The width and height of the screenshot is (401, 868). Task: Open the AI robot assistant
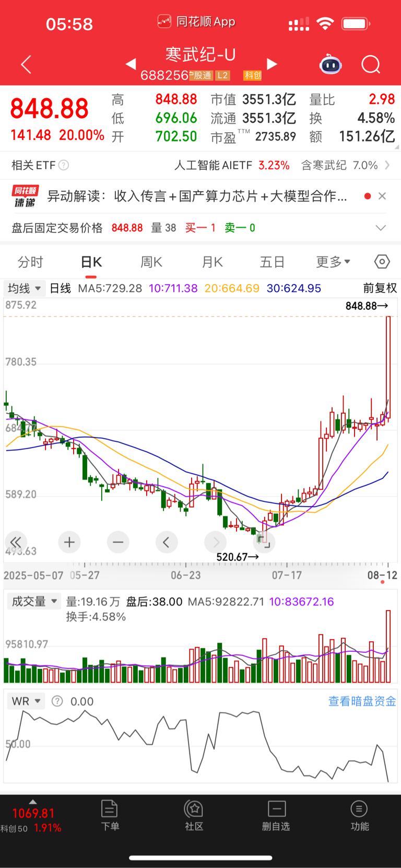[x=331, y=64]
